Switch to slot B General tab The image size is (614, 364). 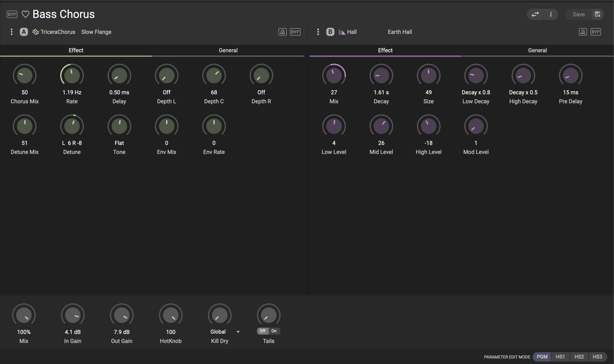[538, 50]
